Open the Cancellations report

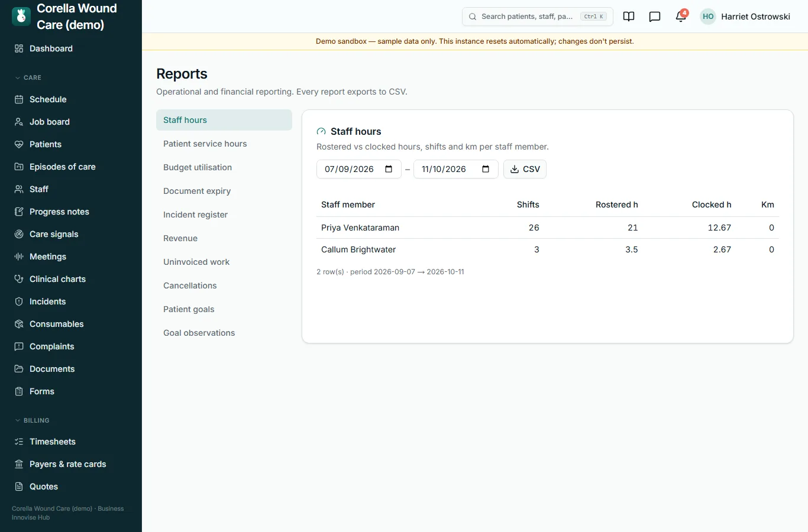pyautogui.click(x=224, y=286)
